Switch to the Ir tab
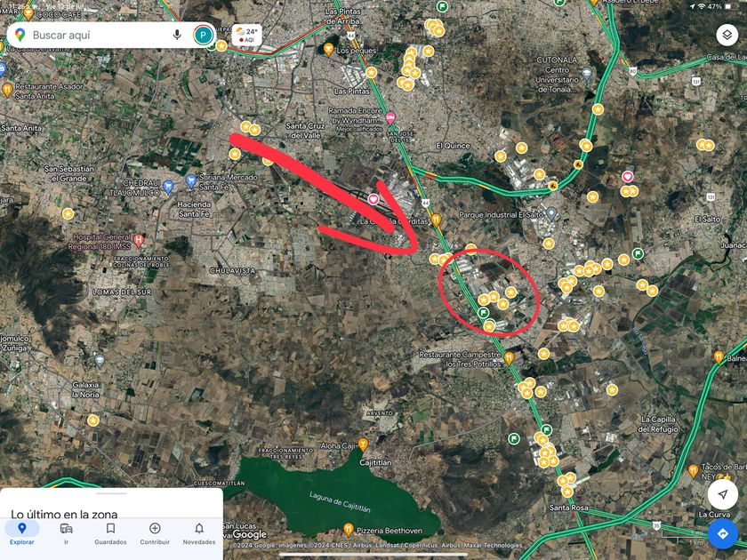Screen dimensions: 747x560 (x=66, y=532)
